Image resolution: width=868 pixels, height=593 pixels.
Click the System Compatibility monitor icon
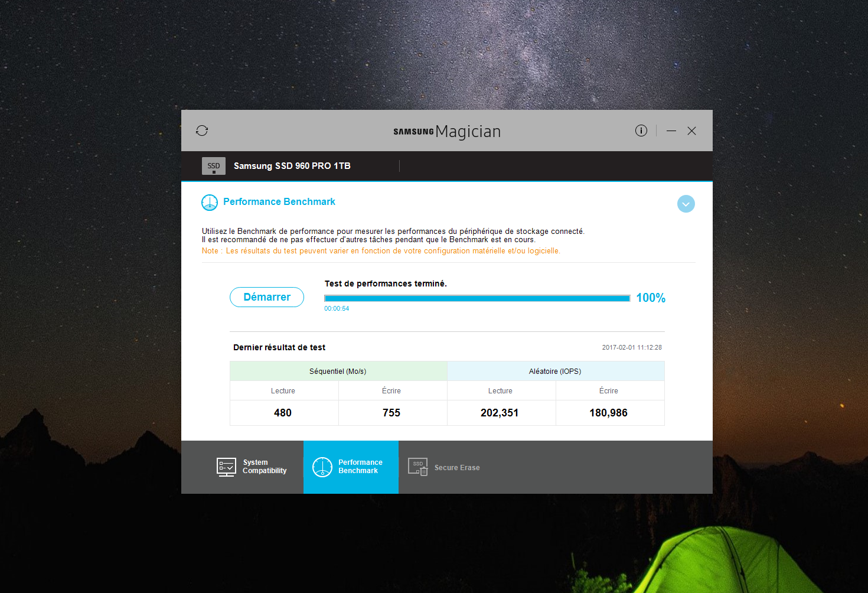coord(226,467)
